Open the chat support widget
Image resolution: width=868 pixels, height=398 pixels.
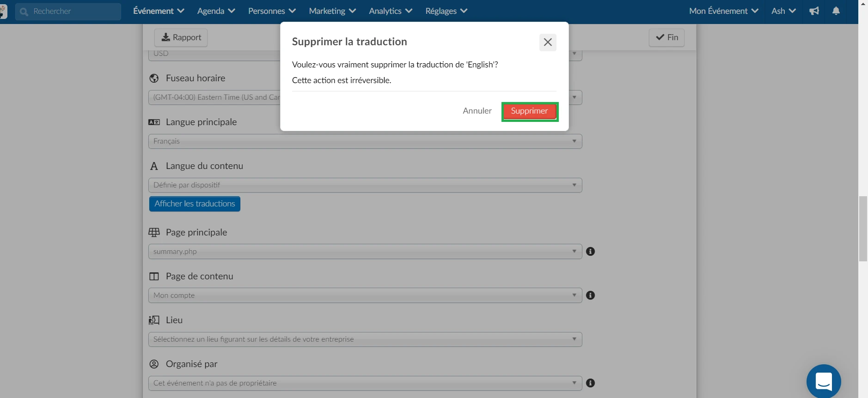824,382
